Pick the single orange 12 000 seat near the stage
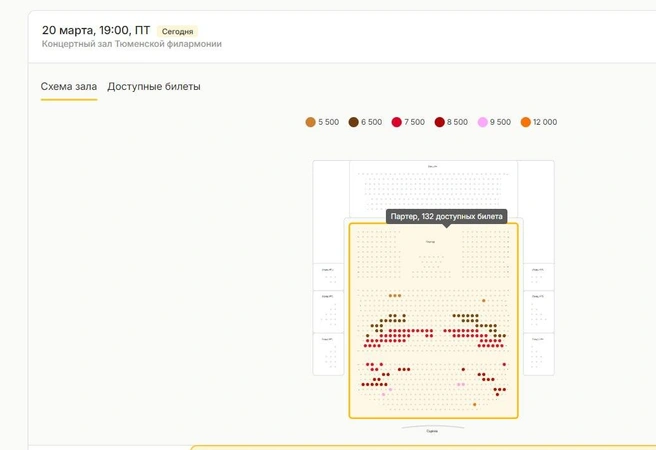656x450 pixels. 474,404
